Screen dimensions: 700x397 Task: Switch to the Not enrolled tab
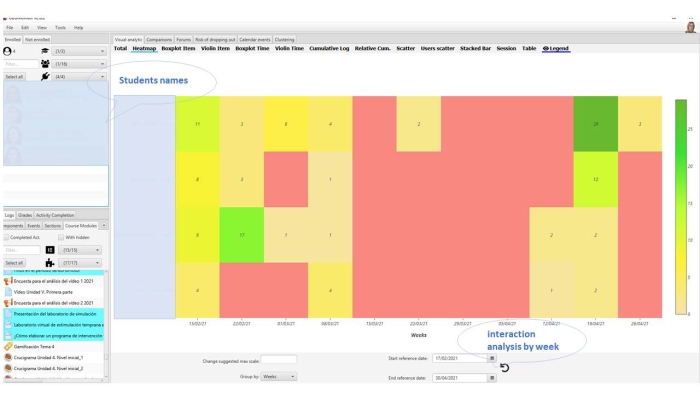[38, 39]
